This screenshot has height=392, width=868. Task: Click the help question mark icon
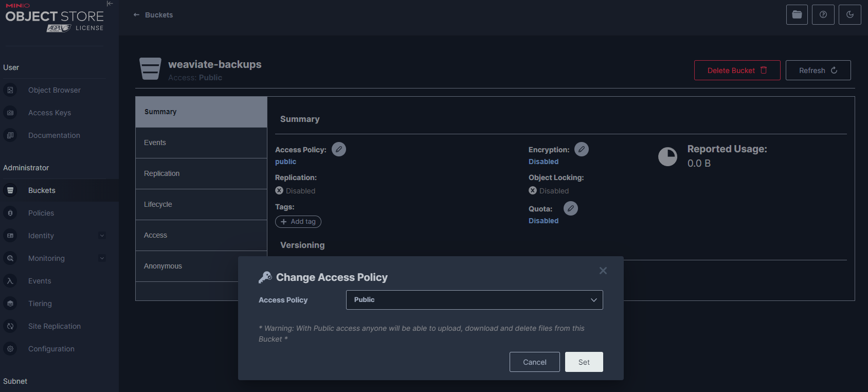click(x=823, y=14)
